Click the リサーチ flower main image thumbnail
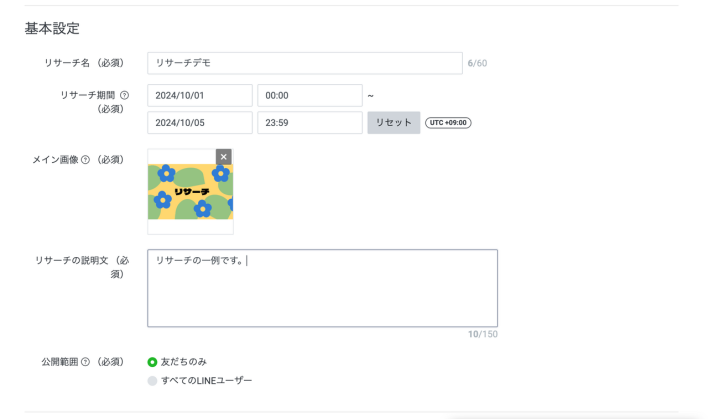The width and height of the screenshot is (708, 419). click(x=191, y=192)
